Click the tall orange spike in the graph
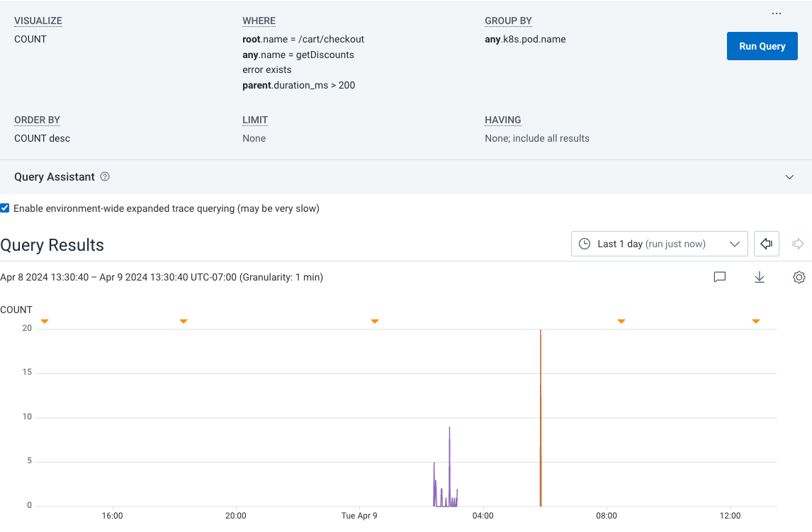Image resolution: width=812 pixels, height=532 pixels. point(541,418)
